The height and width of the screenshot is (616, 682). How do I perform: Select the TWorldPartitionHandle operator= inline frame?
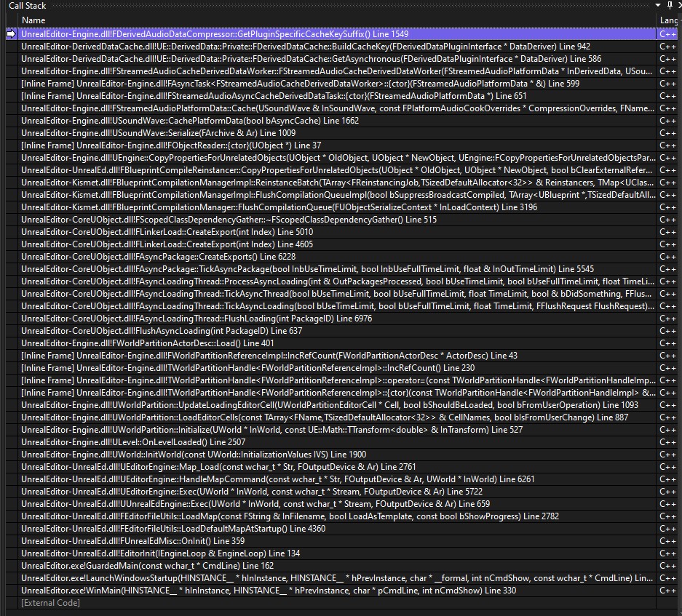point(337,380)
